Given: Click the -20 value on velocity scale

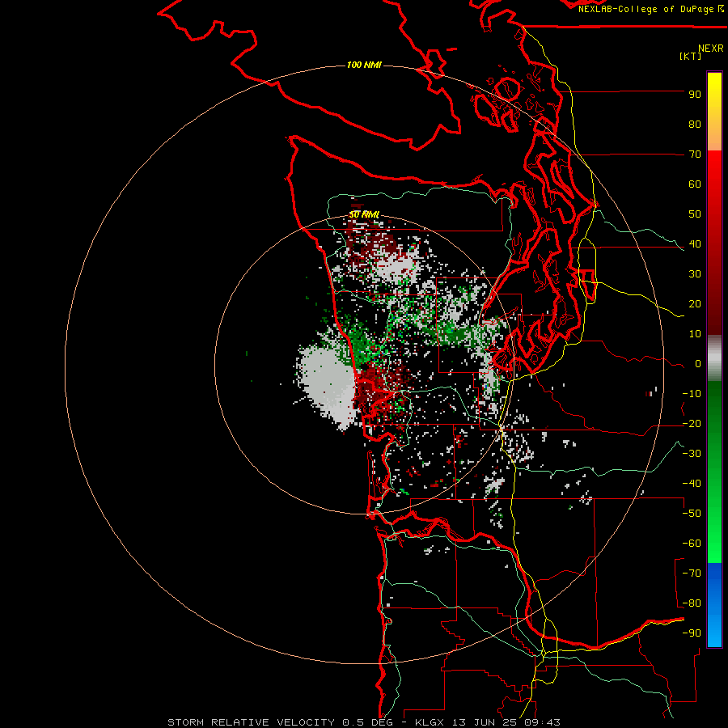Looking at the screenshot, I should [692, 424].
